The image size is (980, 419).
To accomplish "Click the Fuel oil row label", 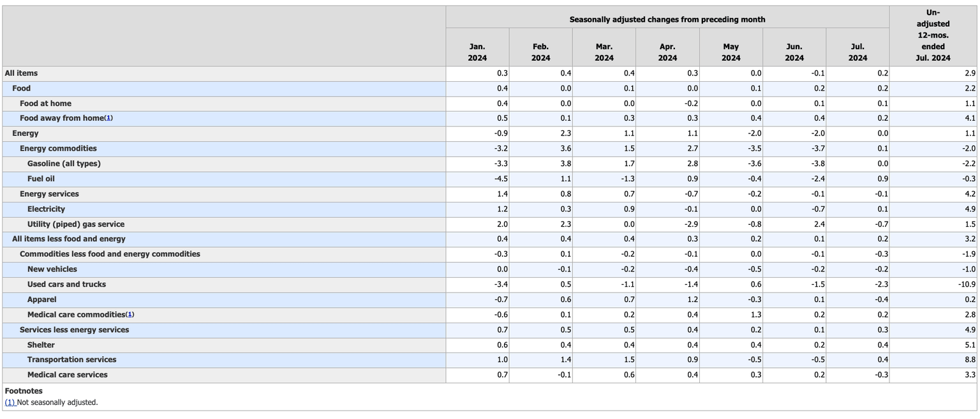I will 41,179.
